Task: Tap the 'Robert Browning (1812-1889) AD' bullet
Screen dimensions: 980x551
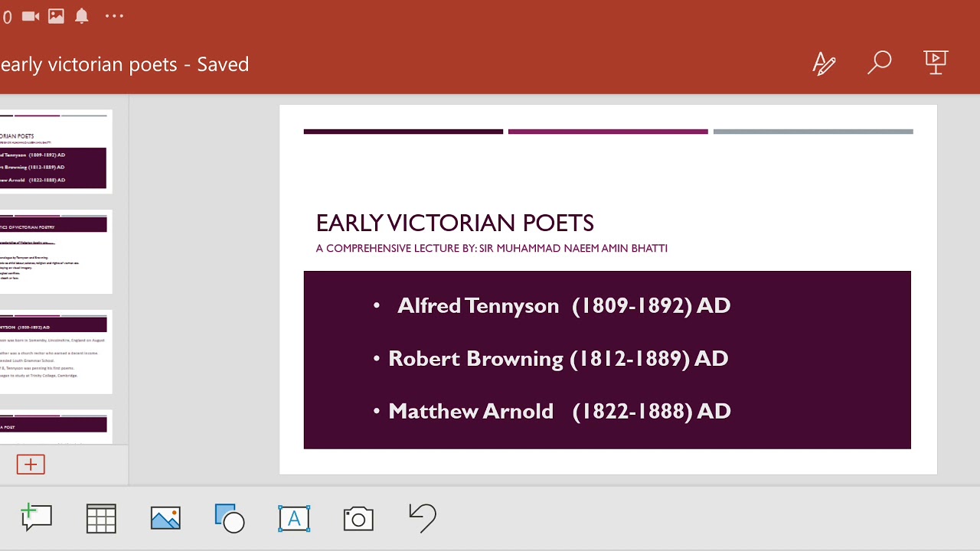Action: point(550,358)
